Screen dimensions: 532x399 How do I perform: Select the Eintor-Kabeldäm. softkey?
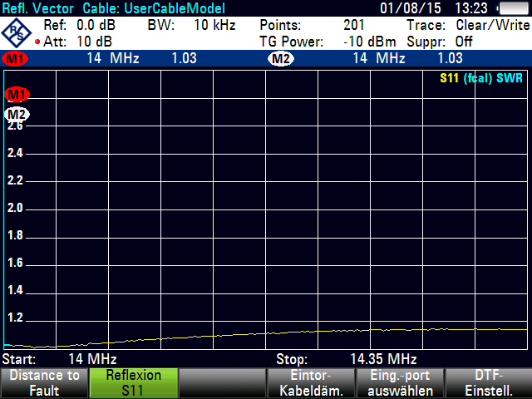310,382
